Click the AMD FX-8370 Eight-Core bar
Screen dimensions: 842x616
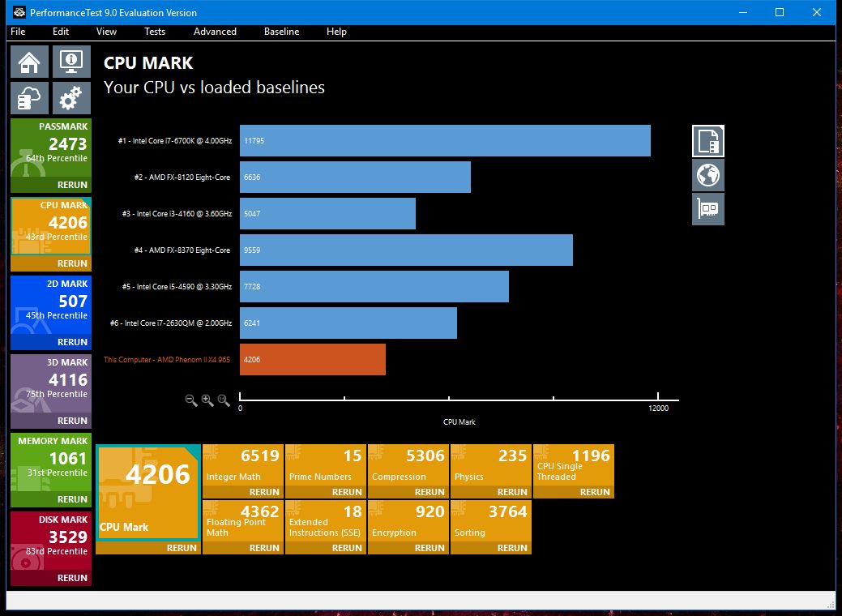tap(406, 250)
